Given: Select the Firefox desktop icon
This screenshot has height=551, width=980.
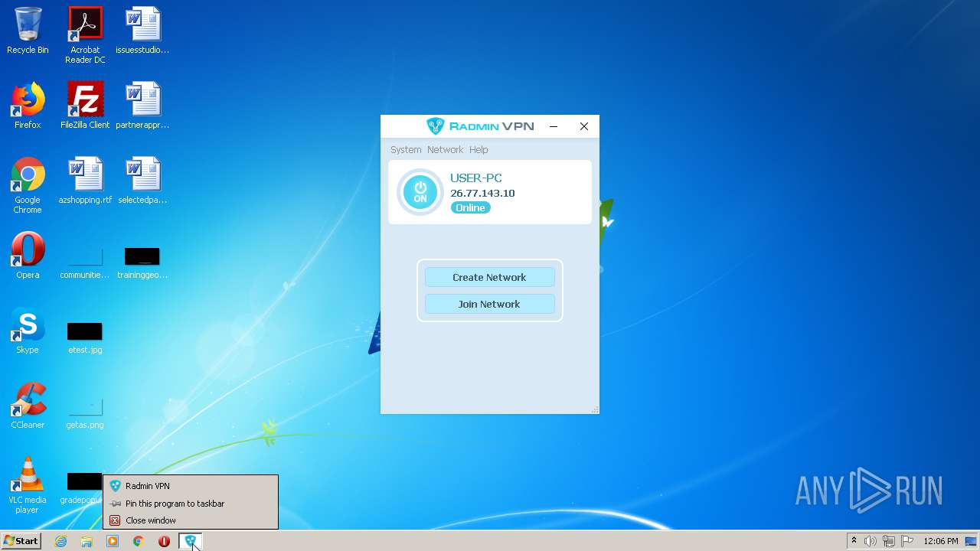Looking at the screenshot, I should [28, 106].
